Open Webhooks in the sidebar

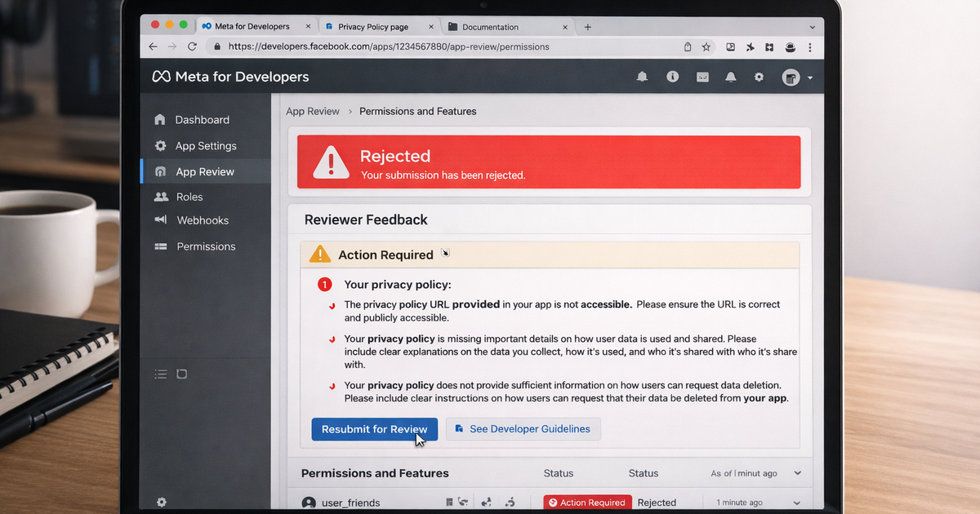pyautogui.click(x=205, y=220)
